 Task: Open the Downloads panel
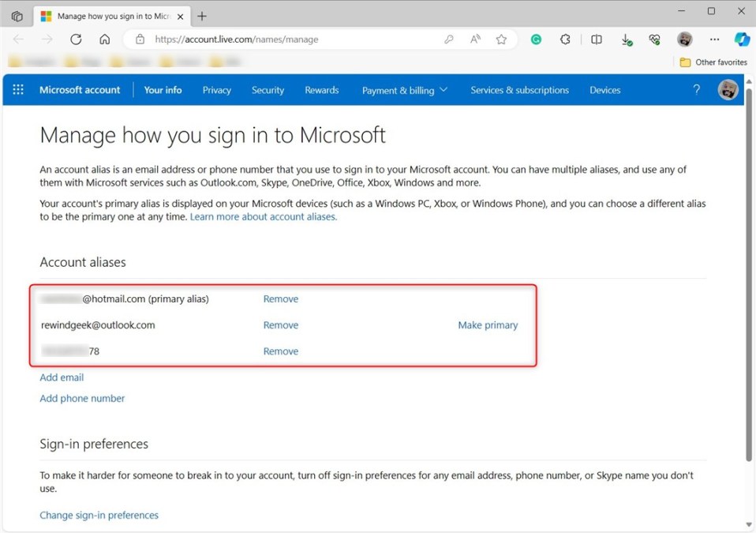click(x=626, y=39)
